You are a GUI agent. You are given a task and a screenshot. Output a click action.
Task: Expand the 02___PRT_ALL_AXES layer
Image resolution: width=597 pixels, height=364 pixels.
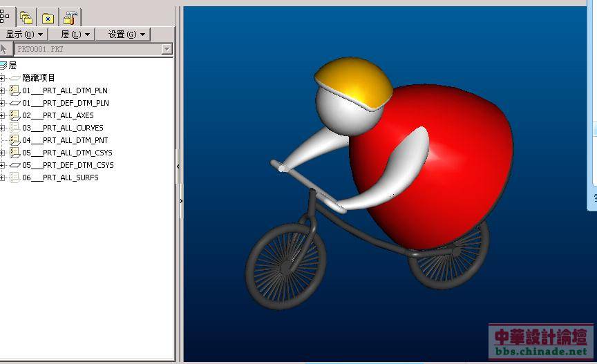pyautogui.click(x=2, y=115)
